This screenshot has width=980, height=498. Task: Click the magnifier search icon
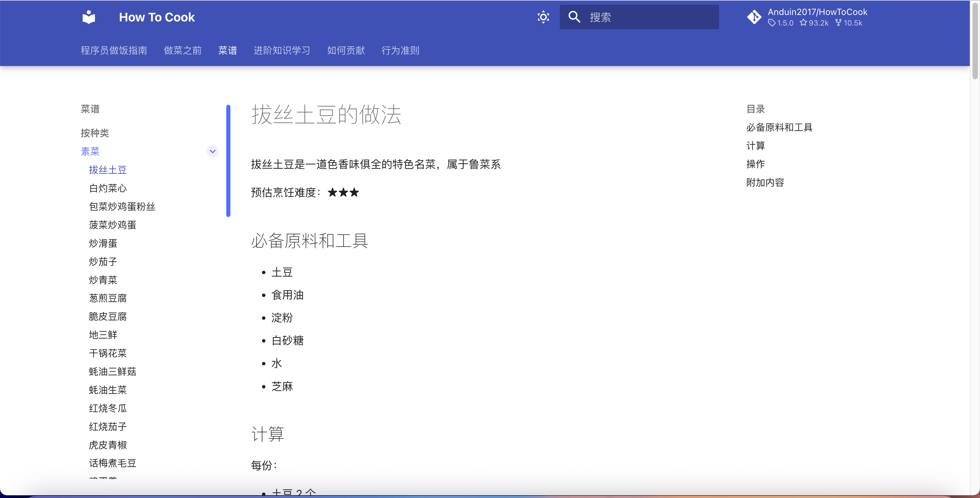(x=574, y=17)
